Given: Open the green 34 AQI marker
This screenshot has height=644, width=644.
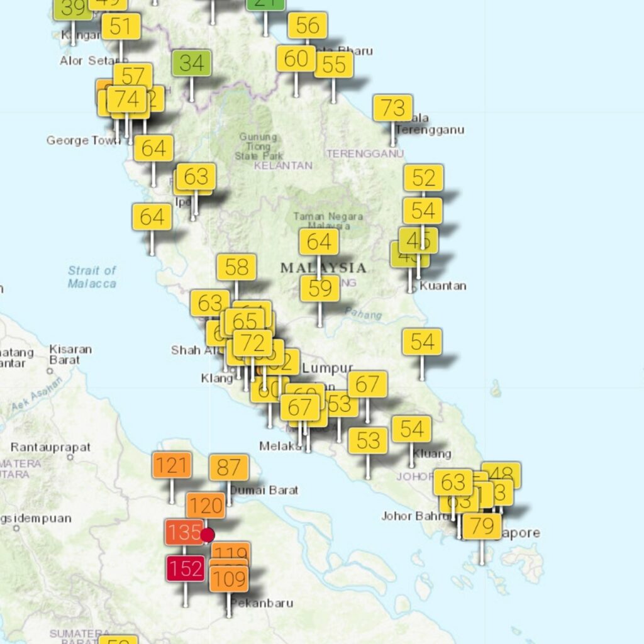Looking at the screenshot, I should tap(191, 63).
